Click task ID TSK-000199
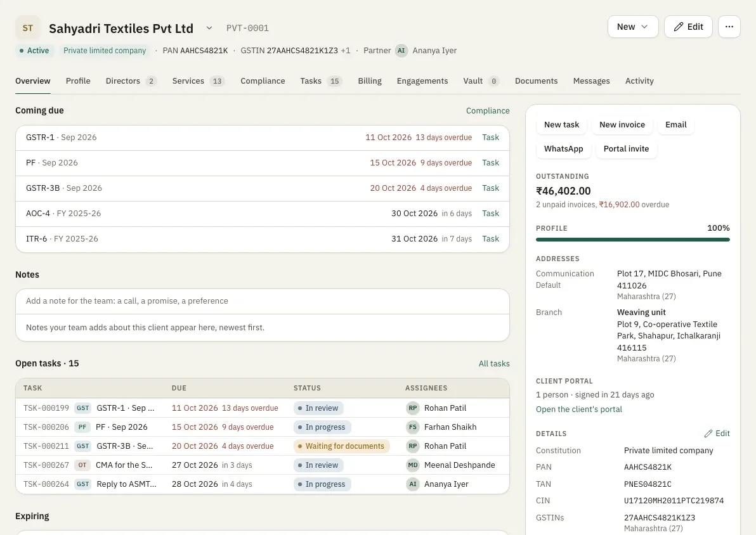The width and height of the screenshot is (756, 535). click(46, 408)
